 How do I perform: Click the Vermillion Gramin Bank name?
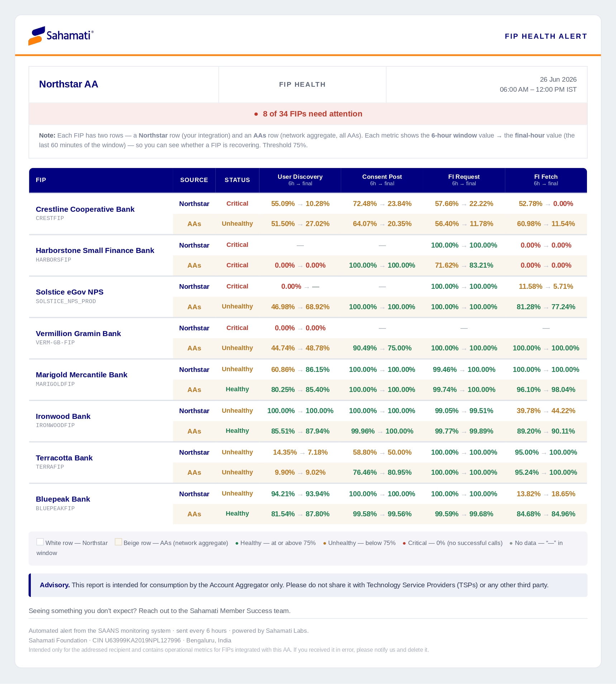click(x=78, y=334)
